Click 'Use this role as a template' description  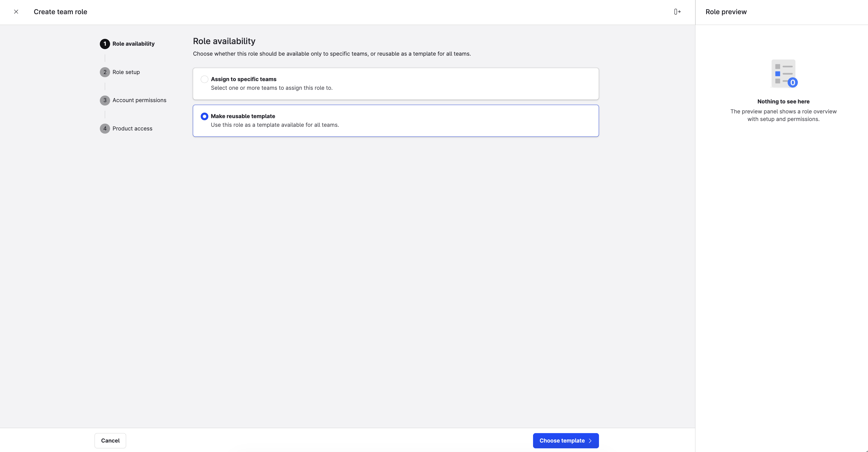tap(275, 125)
